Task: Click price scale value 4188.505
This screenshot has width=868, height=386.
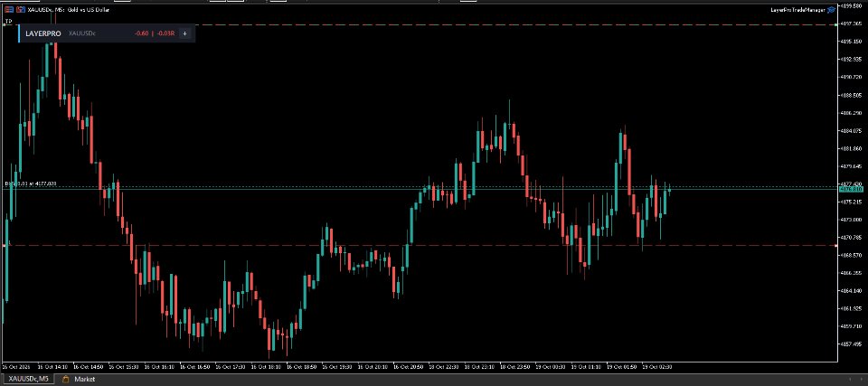Action: (852, 95)
